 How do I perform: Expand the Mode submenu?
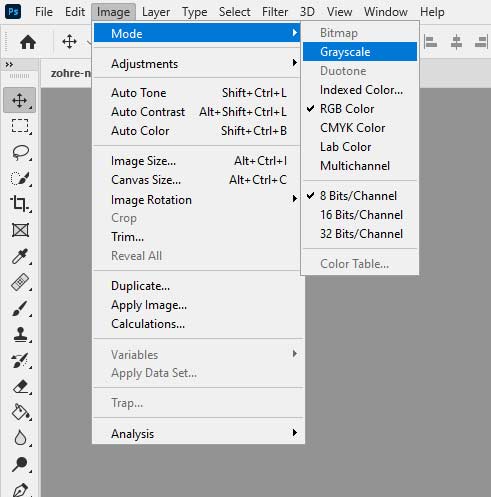pos(197,33)
